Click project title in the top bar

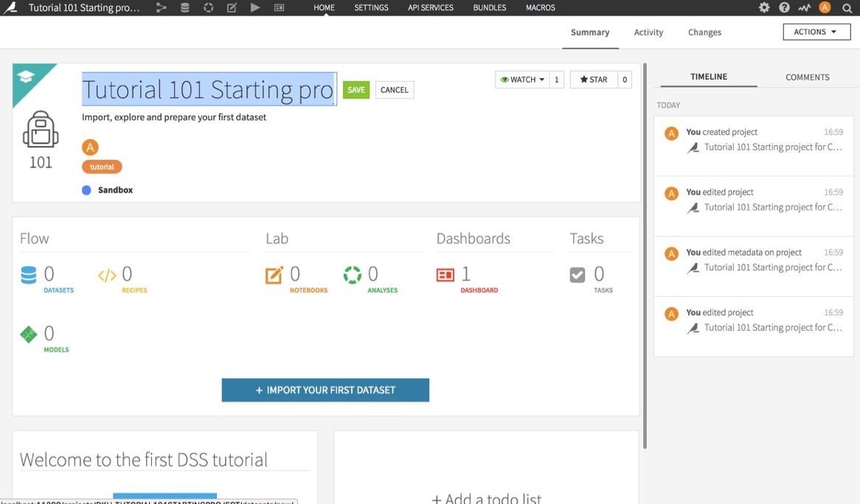84,7
